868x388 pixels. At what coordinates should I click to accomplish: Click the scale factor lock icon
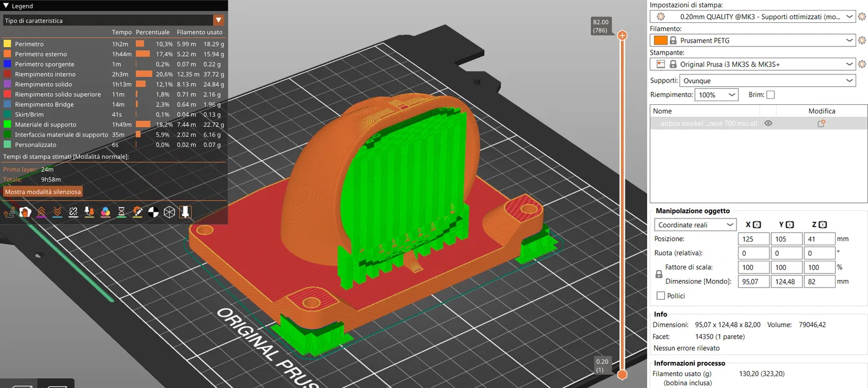point(659,274)
